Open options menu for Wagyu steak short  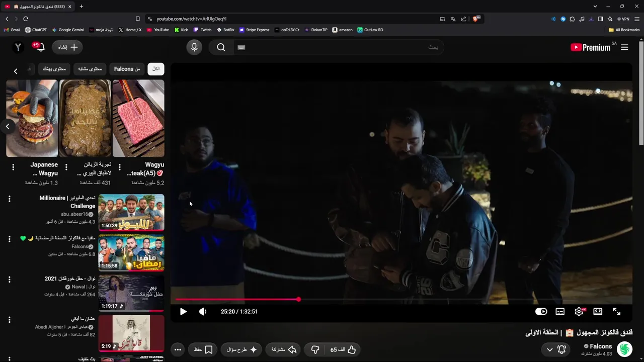(x=120, y=167)
